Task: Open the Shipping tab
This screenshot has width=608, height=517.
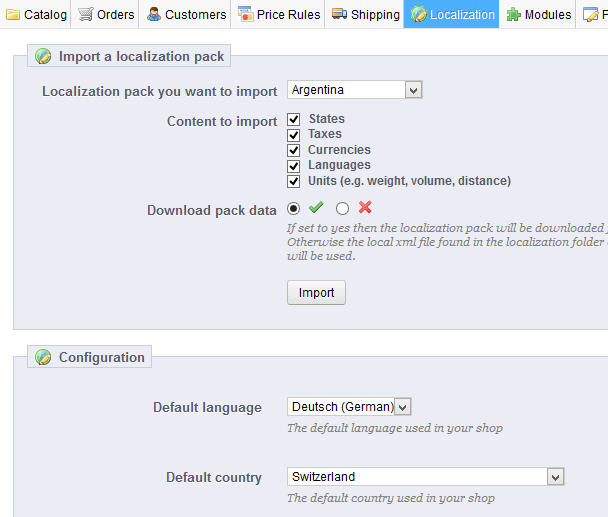Action: [x=365, y=14]
